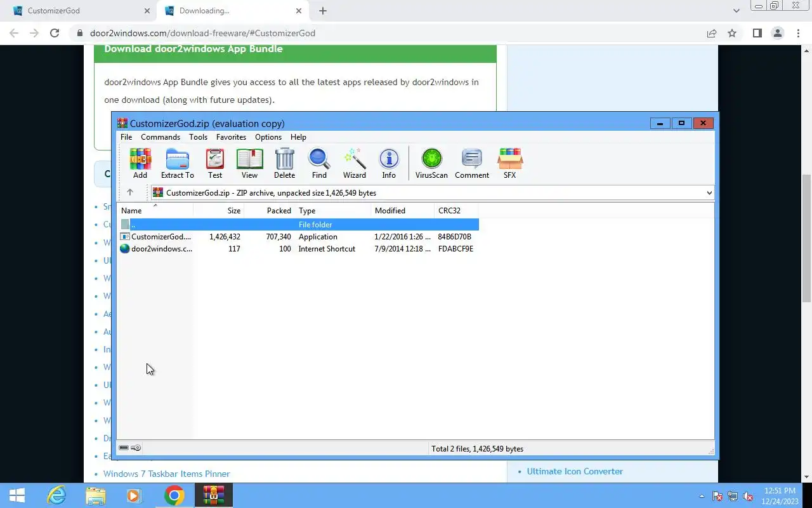
Task: Open the Options menu
Action: tap(268, 137)
